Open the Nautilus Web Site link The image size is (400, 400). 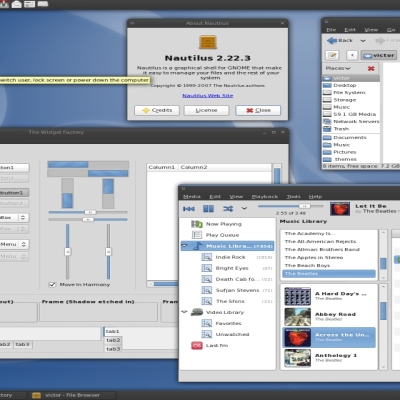pos(207,96)
